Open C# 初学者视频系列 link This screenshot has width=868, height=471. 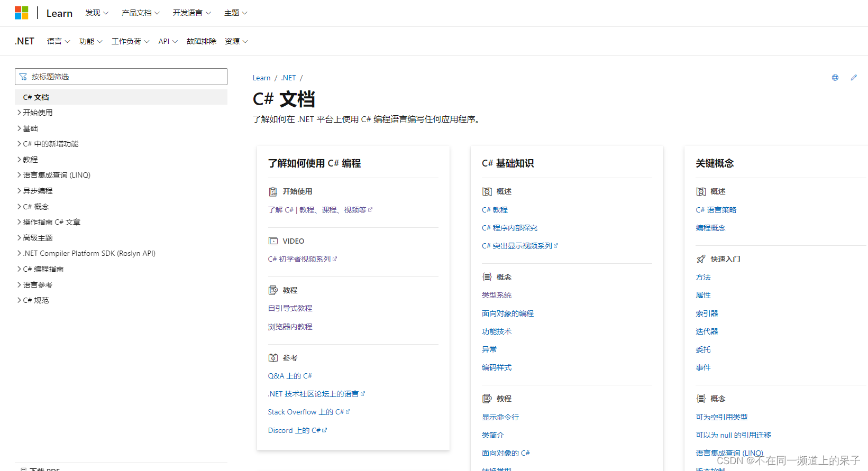tap(302, 259)
